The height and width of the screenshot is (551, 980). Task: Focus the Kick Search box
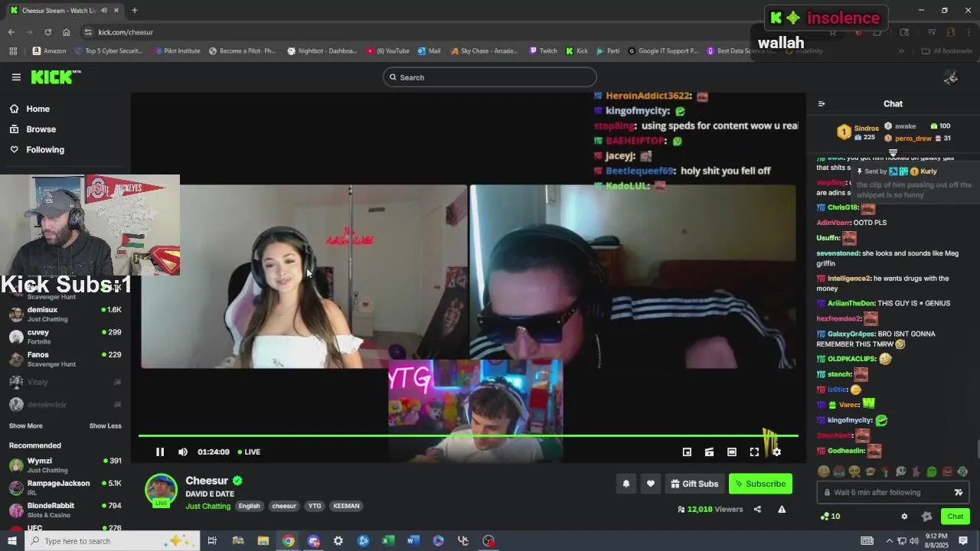point(490,77)
